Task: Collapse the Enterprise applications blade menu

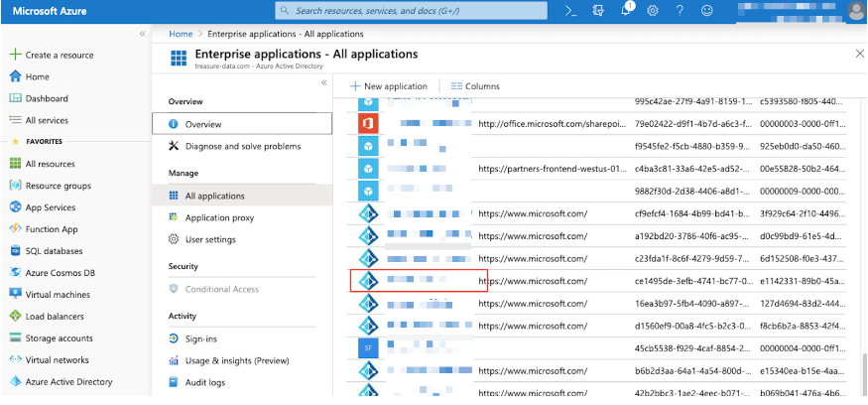Action: (323, 82)
